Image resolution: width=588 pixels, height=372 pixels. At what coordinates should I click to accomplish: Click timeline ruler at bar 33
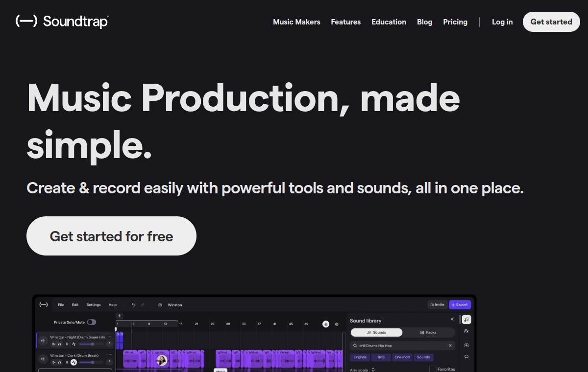[244, 324]
